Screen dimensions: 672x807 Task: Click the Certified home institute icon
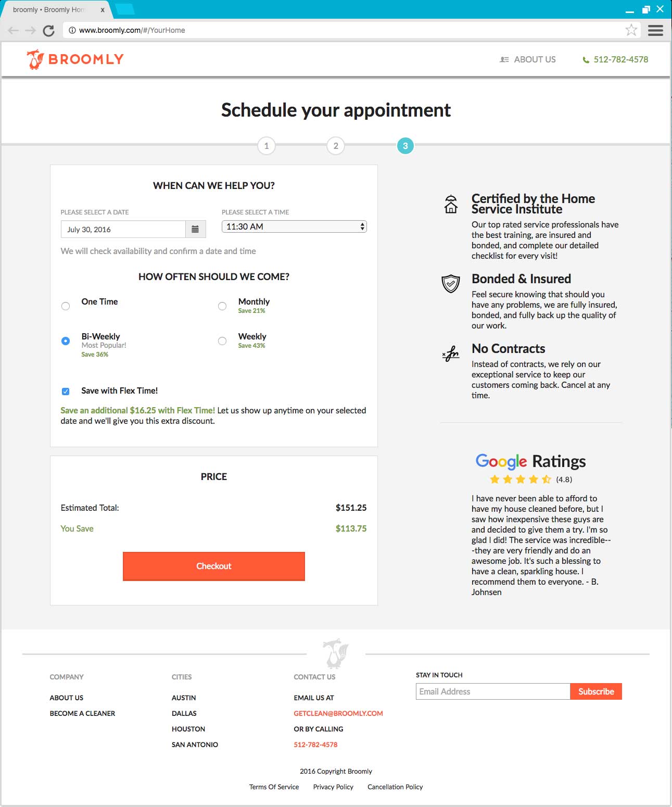click(x=451, y=204)
